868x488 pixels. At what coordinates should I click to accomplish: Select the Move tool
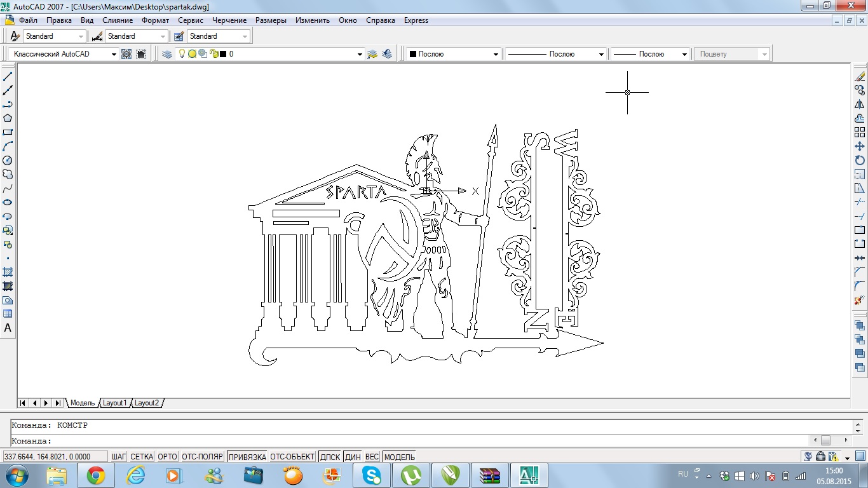pyautogui.click(x=860, y=146)
